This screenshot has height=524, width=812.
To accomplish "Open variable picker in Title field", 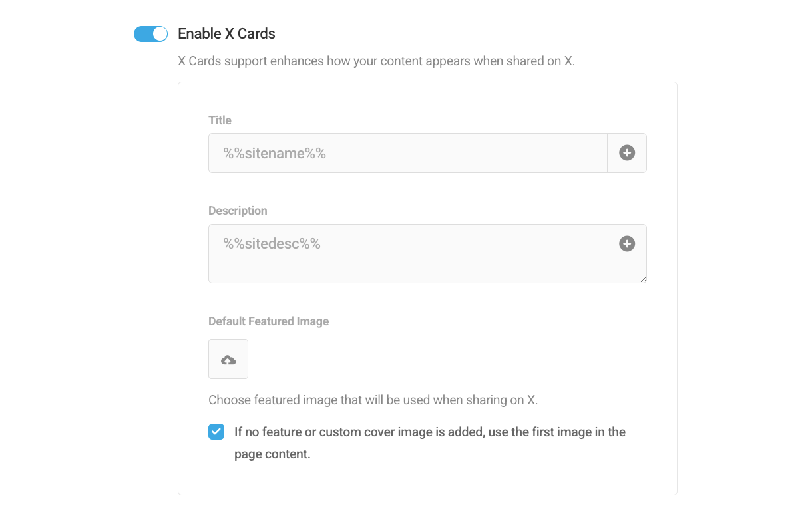I will (x=627, y=153).
